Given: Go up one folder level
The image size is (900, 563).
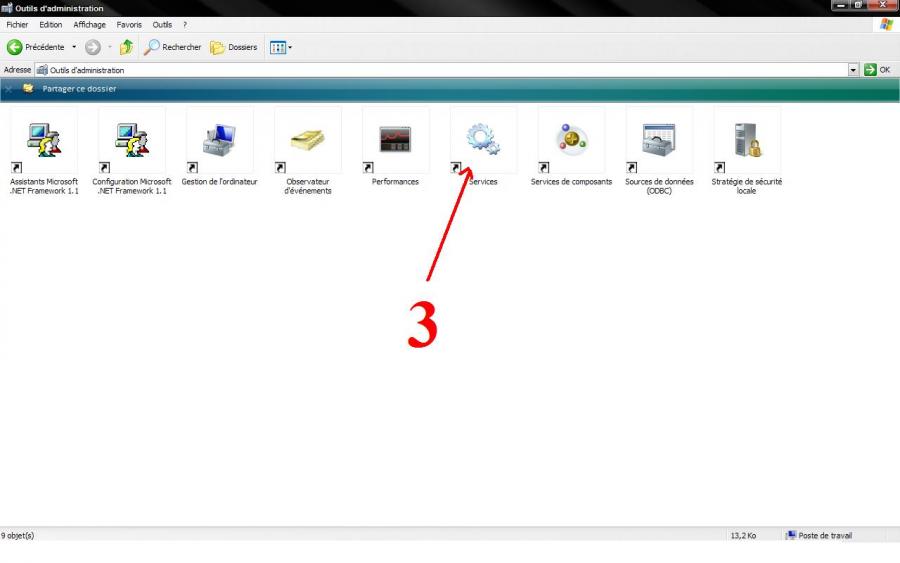Looking at the screenshot, I should (x=126, y=47).
